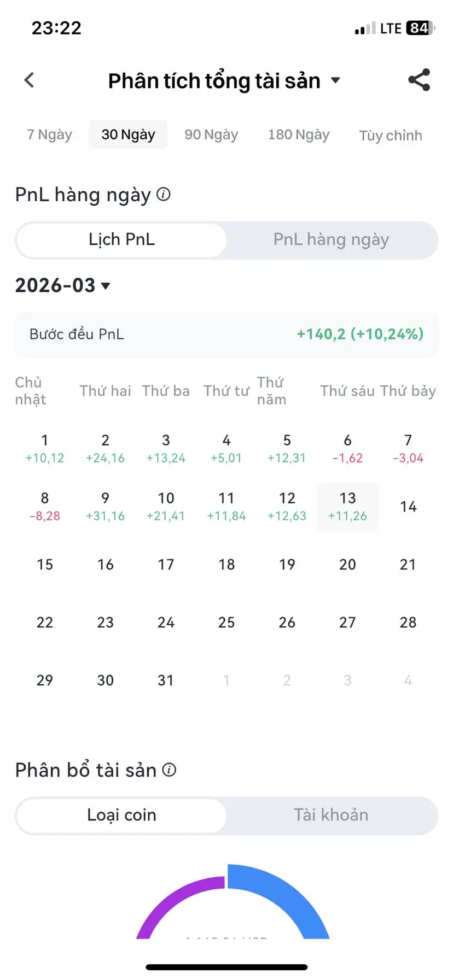Tap battery icon showing 84
This screenshot has width=453, height=980.
[420, 28]
